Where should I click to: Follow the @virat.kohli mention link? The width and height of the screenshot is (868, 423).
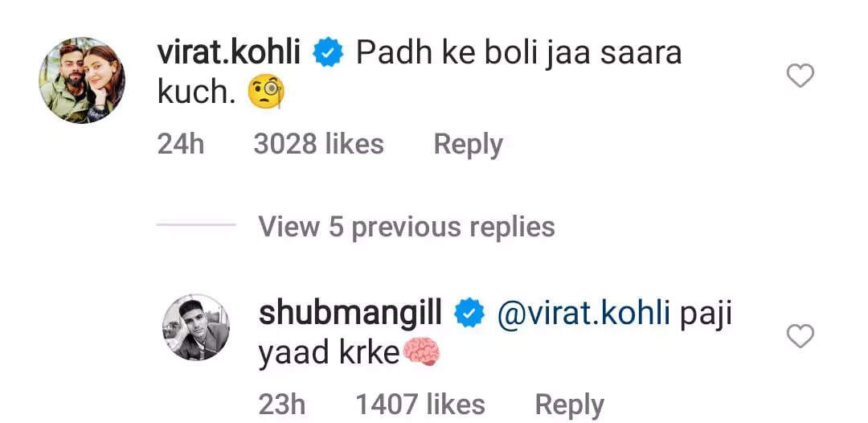tap(583, 314)
